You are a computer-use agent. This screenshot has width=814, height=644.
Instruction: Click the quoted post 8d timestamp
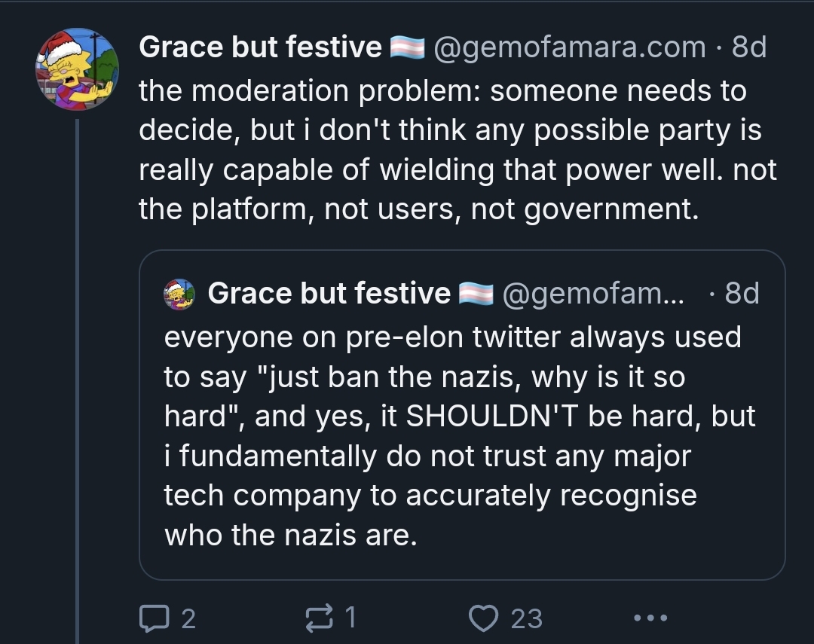tap(742, 293)
